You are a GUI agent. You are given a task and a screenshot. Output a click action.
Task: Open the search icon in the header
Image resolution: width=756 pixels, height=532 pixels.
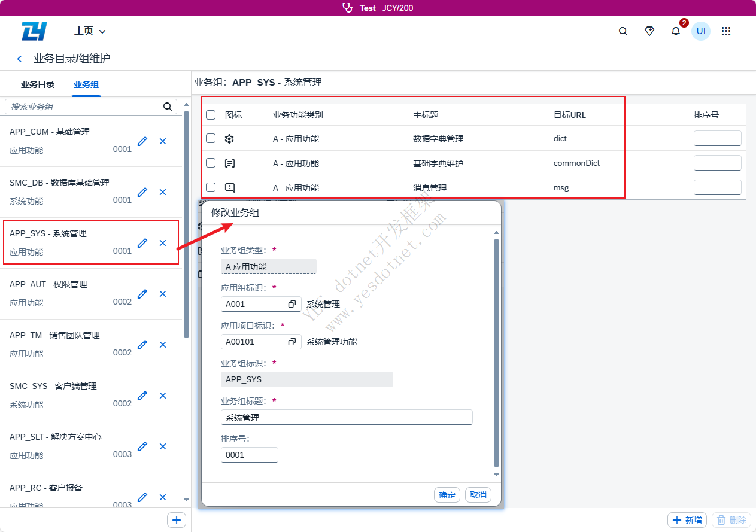[x=623, y=31]
